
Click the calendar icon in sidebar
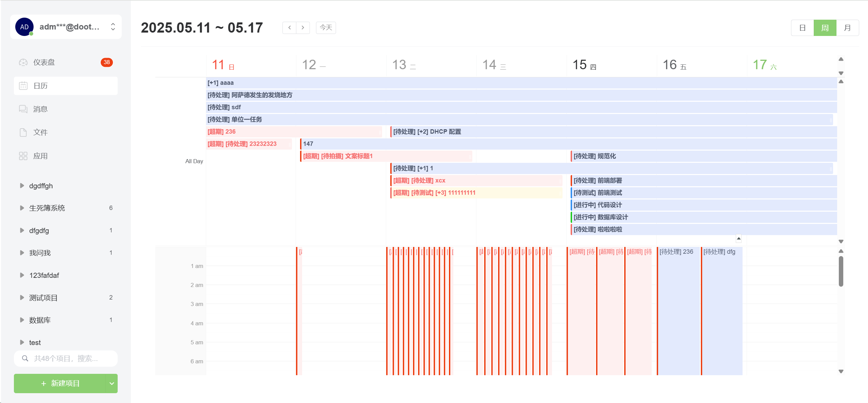point(23,86)
